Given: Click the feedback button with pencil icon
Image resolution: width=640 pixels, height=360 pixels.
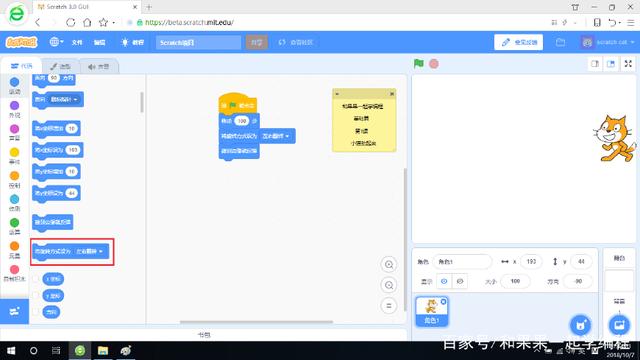Looking at the screenshot, I should tap(518, 42).
